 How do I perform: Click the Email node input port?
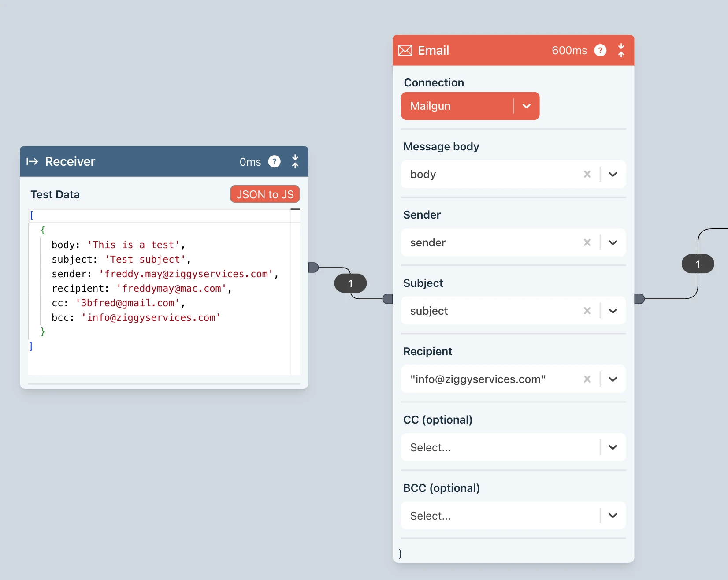[x=388, y=299]
